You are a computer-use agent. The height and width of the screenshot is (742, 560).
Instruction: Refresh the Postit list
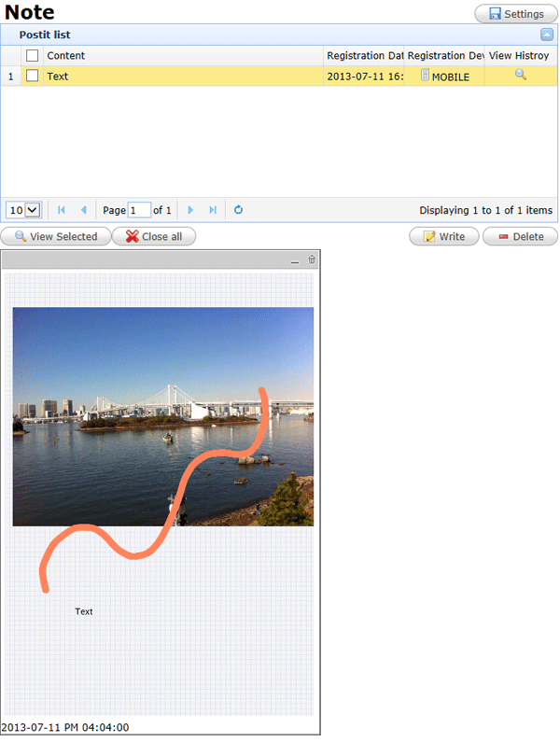[x=238, y=210]
